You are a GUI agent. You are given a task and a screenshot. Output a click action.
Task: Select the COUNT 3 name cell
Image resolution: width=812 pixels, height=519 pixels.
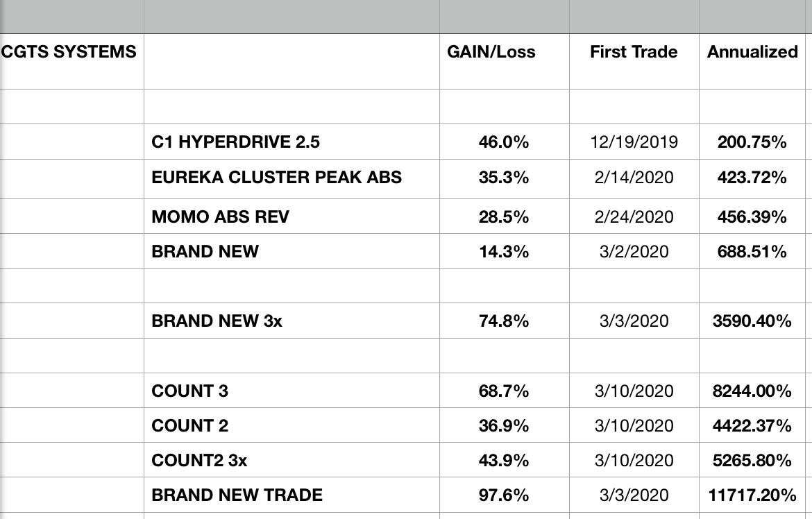(189, 391)
